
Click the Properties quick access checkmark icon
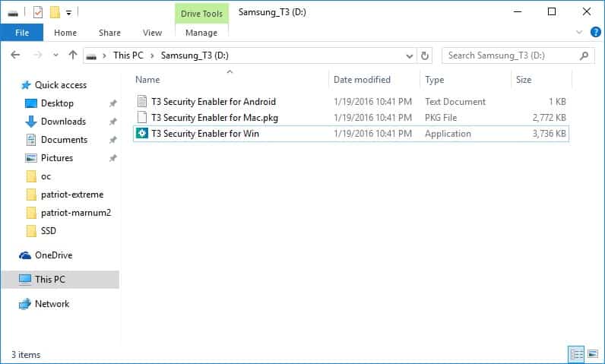tap(38, 13)
